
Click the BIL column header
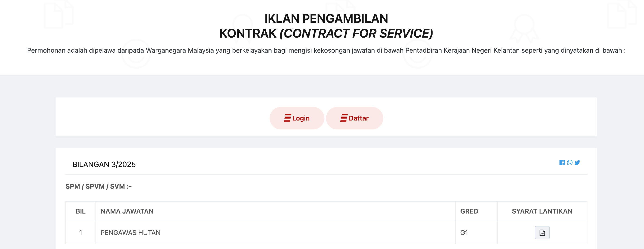pos(80,211)
